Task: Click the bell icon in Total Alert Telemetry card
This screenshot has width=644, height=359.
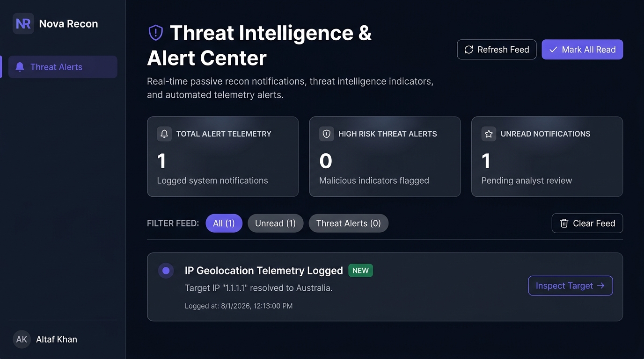Action: pyautogui.click(x=164, y=134)
